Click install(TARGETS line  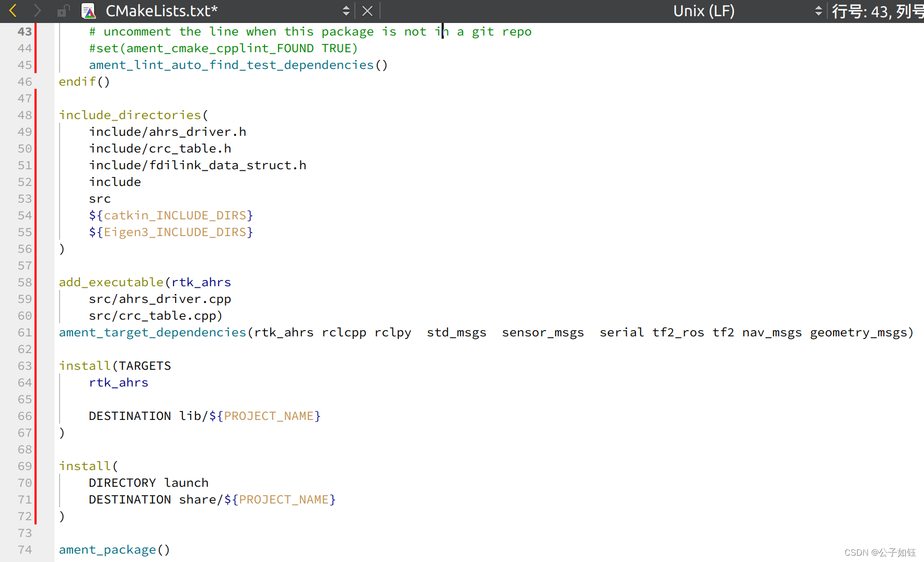pos(115,366)
